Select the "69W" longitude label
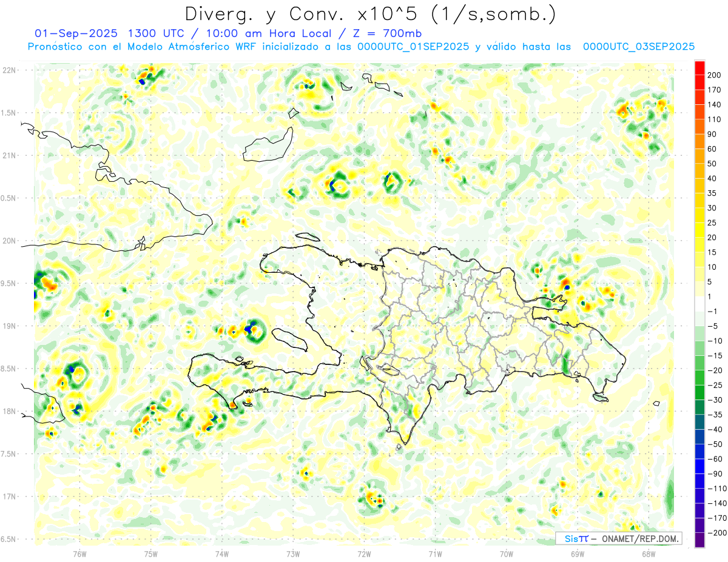This screenshot has height=562, width=728. (x=578, y=554)
